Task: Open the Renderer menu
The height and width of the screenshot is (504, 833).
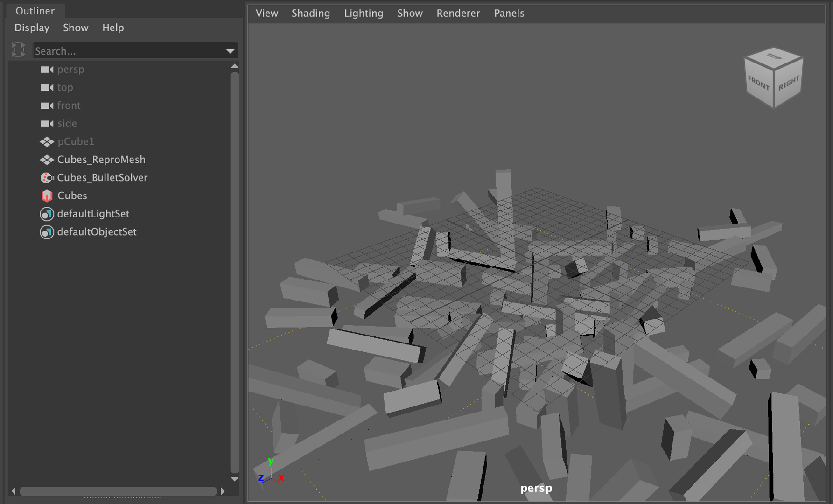Action: click(458, 14)
